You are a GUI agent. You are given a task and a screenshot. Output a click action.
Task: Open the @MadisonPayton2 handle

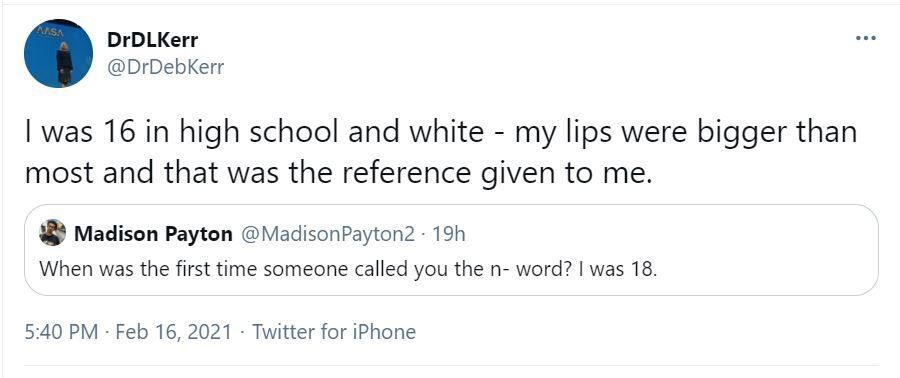pos(326,234)
